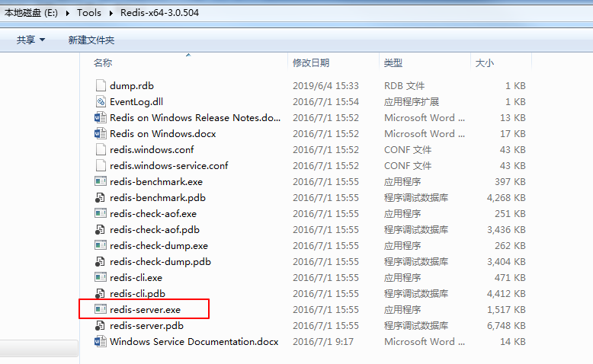Click the redis-check-aof.pdb file icon
This screenshot has width=593, height=364.
(100, 229)
